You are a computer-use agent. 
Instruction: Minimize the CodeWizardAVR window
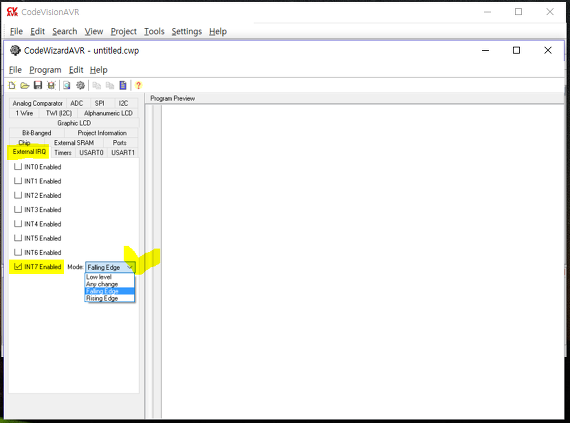[485, 50]
